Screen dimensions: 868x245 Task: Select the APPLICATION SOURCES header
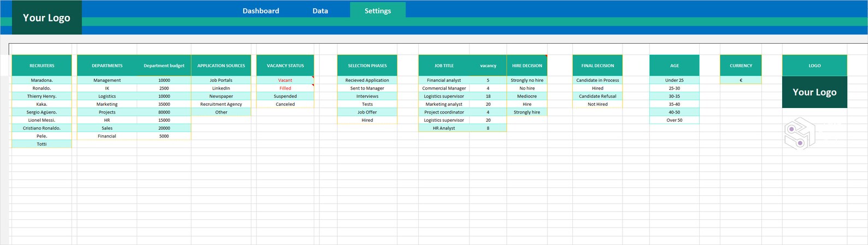point(221,65)
